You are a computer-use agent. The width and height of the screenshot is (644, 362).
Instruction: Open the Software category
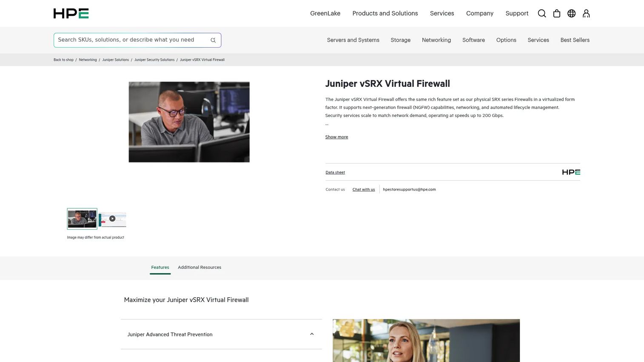[x=473, y=40]
